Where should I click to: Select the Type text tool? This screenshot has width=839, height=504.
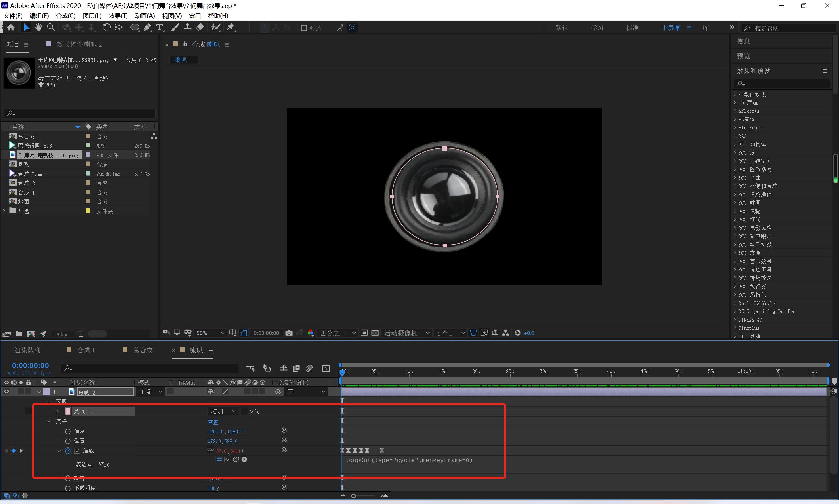[x=159, y=28]
